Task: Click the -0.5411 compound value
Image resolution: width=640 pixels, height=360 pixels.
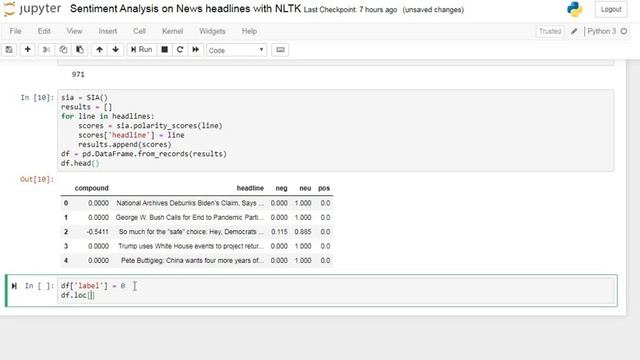Action: coord(98,232)
